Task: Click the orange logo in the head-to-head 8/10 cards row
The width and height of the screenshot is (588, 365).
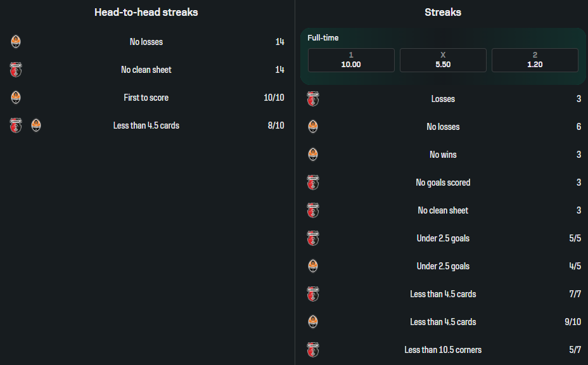Action: pos(36,125)
